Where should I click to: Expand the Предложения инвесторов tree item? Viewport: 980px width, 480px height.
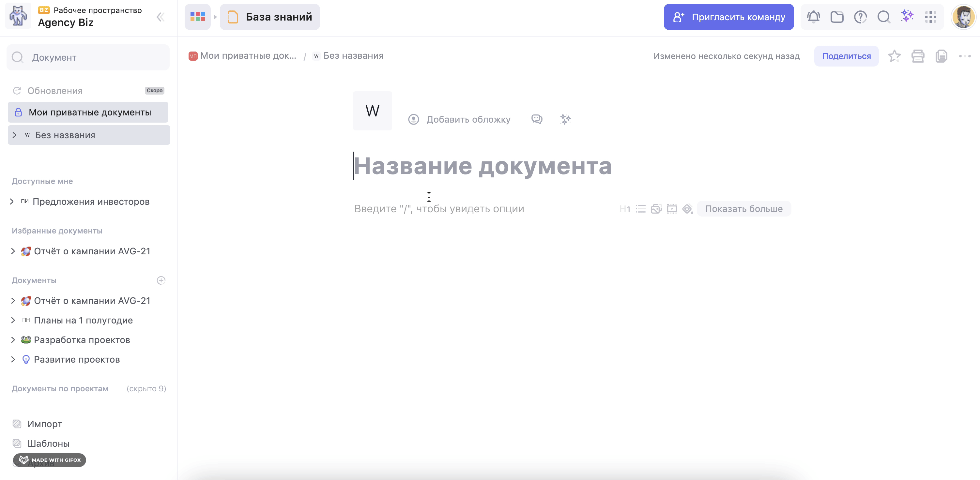click(x=12, y=202)
